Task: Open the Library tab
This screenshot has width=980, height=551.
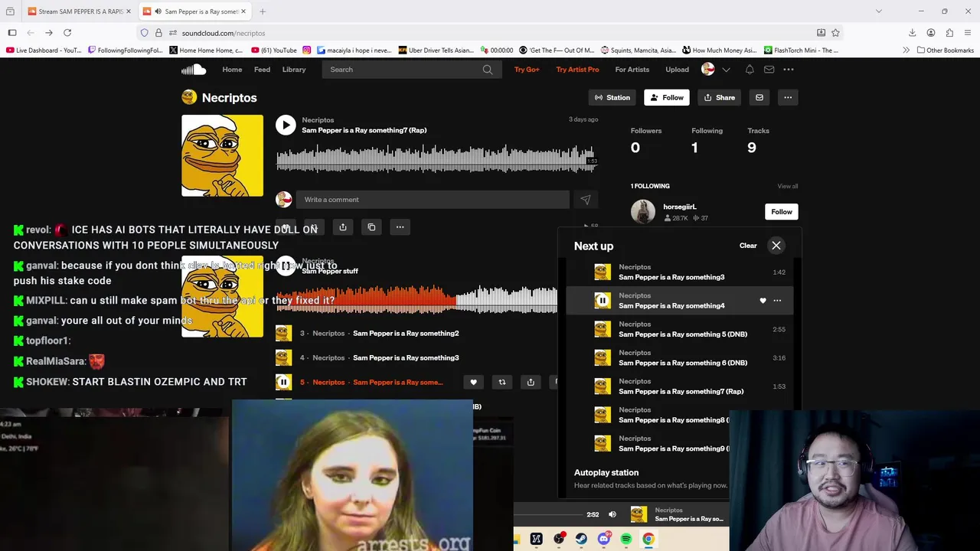Action: pyautogui.click(x=294, y=70)
